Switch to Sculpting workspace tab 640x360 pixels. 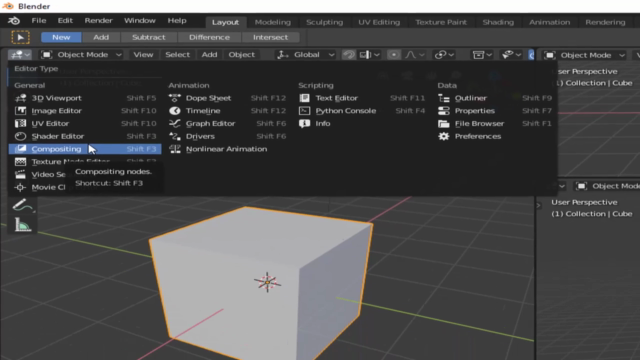click(324, 22)
